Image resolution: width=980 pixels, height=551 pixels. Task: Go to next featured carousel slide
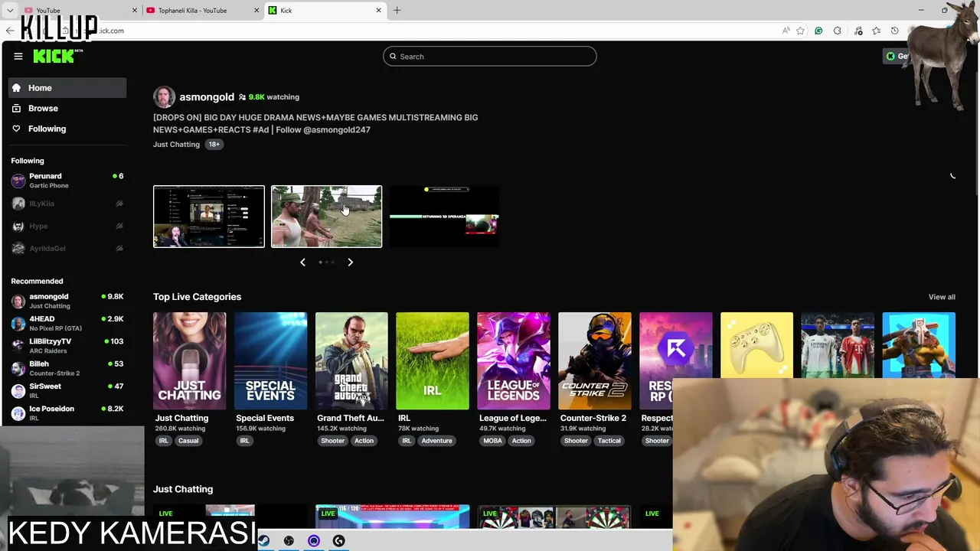pos(350,262)
